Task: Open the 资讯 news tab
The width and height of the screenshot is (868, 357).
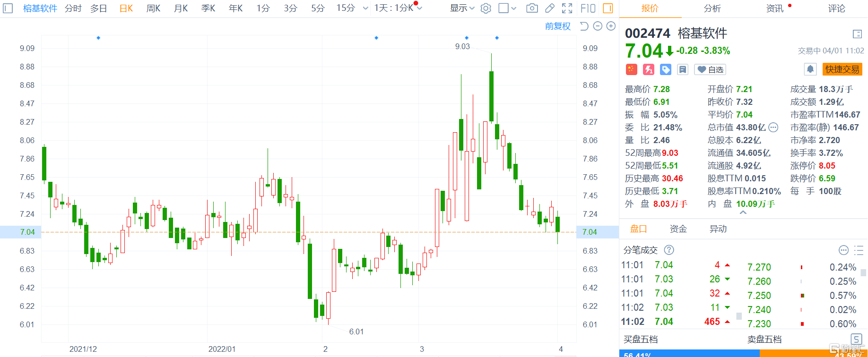Action: [775, 8]
